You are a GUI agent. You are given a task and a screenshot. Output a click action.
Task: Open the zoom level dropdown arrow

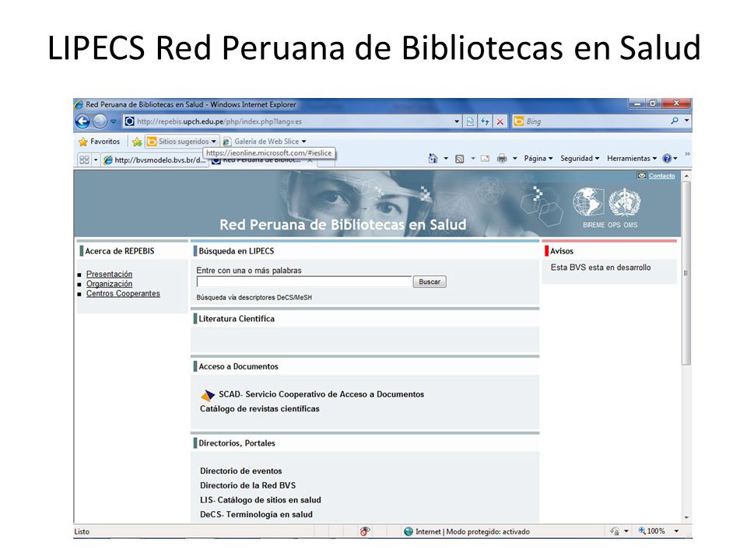pos(676,531)
